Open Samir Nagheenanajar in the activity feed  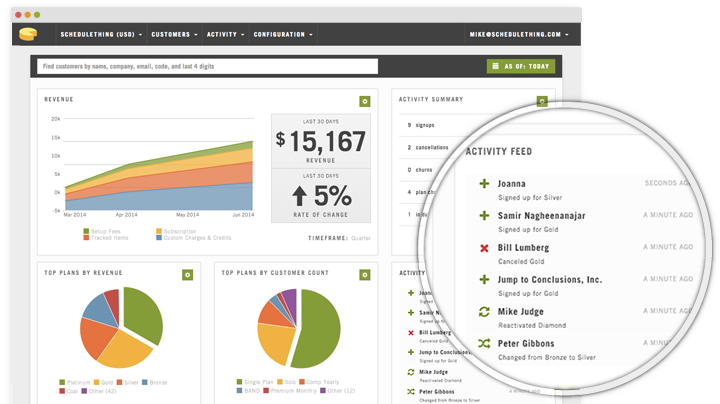coord(541,216)
